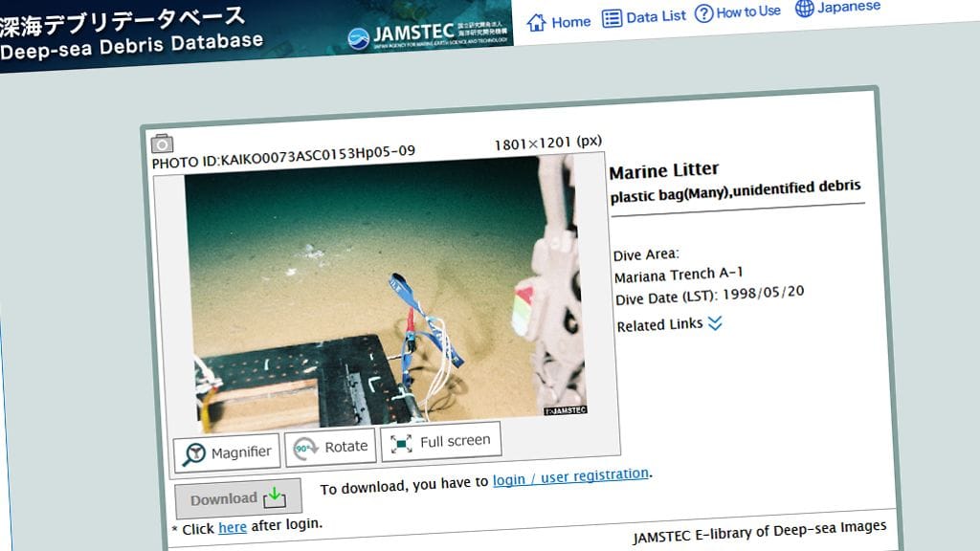The width and height of the screenshot is (980, 551).
Task: Click the camera icon above the photo ID
Action: click(x=161, y=143)
